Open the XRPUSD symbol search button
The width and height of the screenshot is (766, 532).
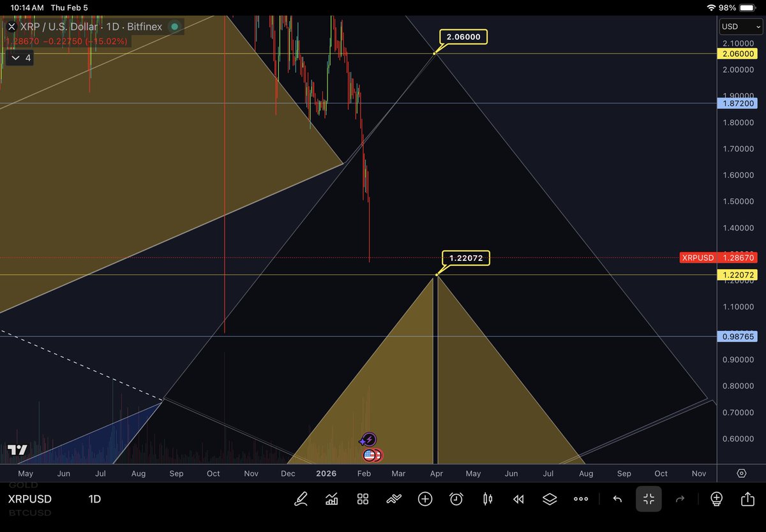(30, 499)
